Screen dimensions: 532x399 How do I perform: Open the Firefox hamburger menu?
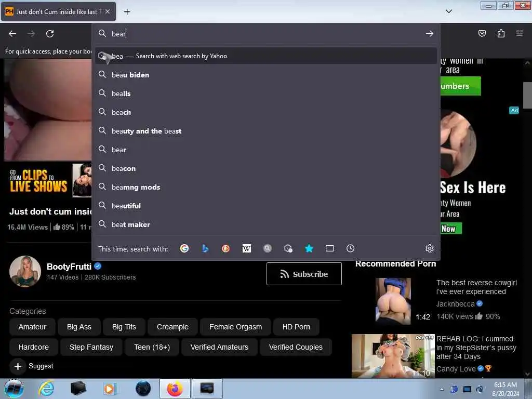pos(520,33)
